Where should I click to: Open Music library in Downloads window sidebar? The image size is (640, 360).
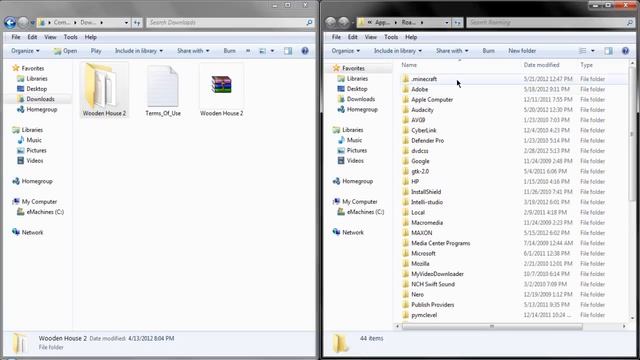34,140
